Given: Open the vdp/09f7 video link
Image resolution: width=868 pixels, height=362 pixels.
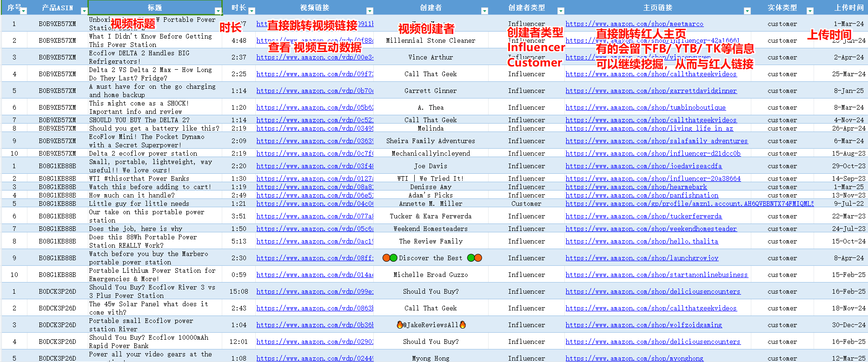Looking at the screenshot, I should pyautogui.click(x=315, y=74).
